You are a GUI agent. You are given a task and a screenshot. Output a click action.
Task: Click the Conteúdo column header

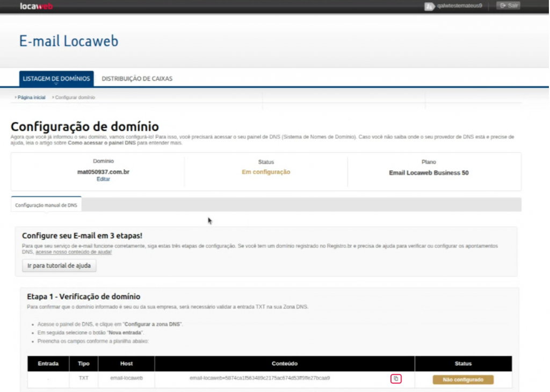[x=285, y=364]
